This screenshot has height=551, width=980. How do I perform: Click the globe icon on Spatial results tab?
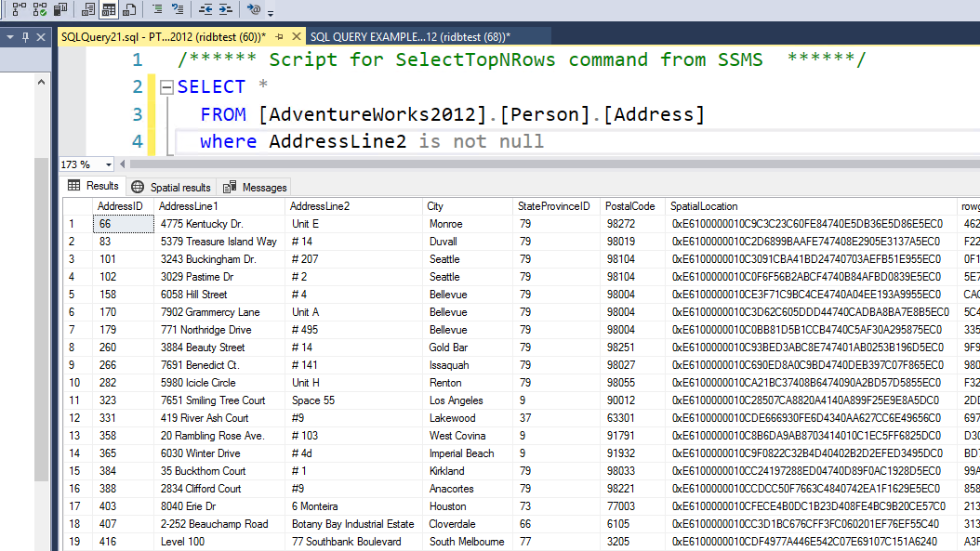(138, 187)
